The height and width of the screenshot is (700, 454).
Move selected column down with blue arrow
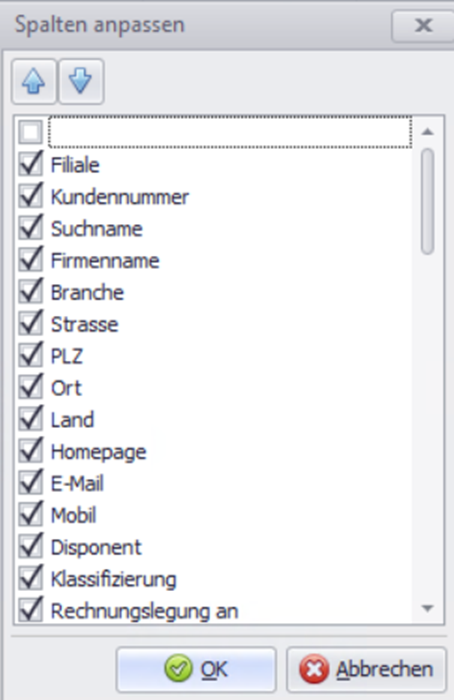point(81,81)
